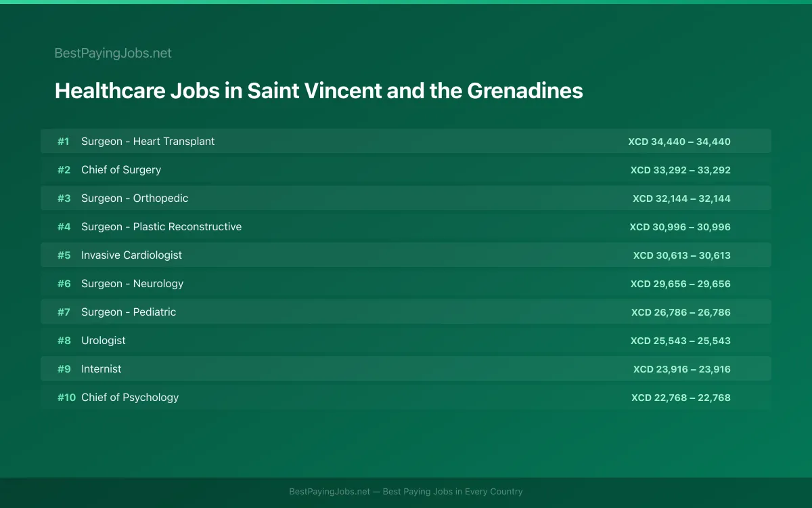Screen dimensions: 812x508
Task: Click rank number #9
Action: 64,369
